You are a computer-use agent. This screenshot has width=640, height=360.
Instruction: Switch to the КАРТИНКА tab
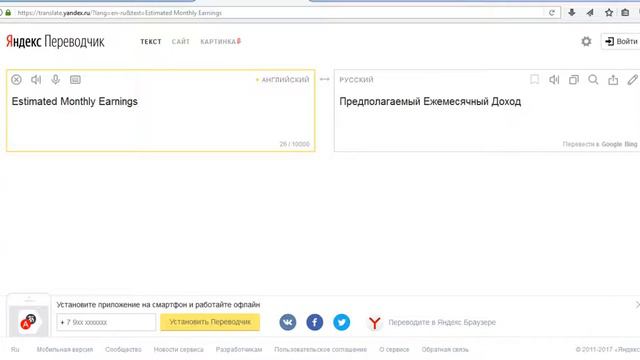click(x=220, y=42)
